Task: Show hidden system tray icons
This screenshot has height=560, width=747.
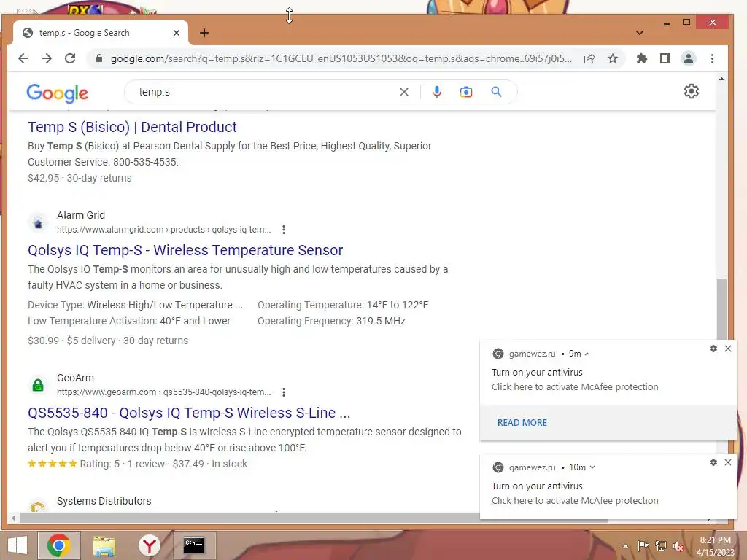Action: click(625, 545)
